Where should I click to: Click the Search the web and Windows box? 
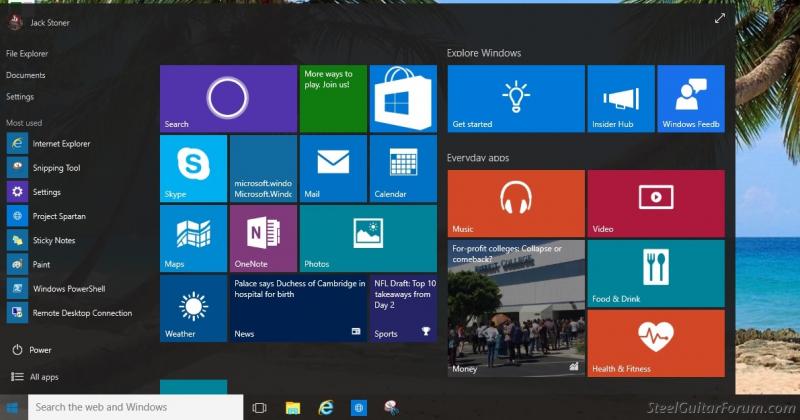pos(136,407)
